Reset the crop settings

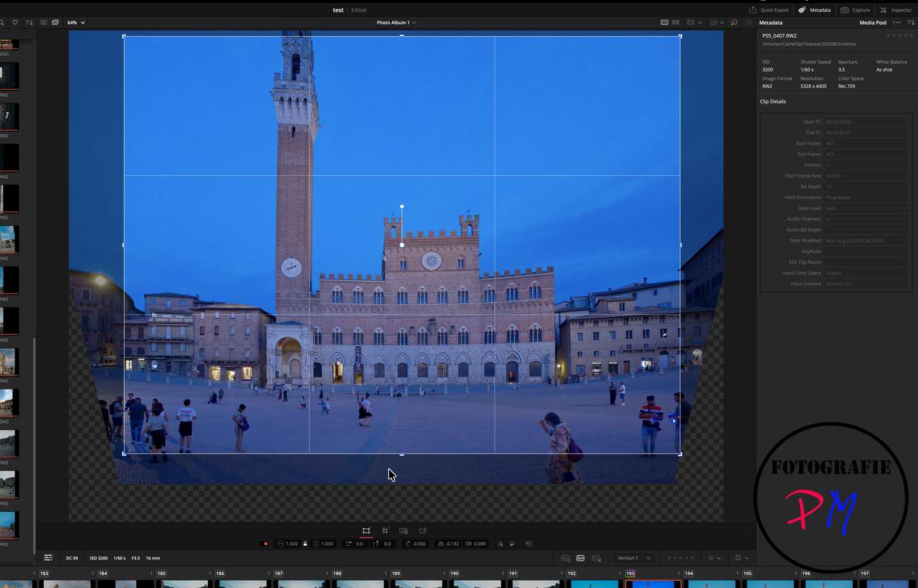(528, 544)
